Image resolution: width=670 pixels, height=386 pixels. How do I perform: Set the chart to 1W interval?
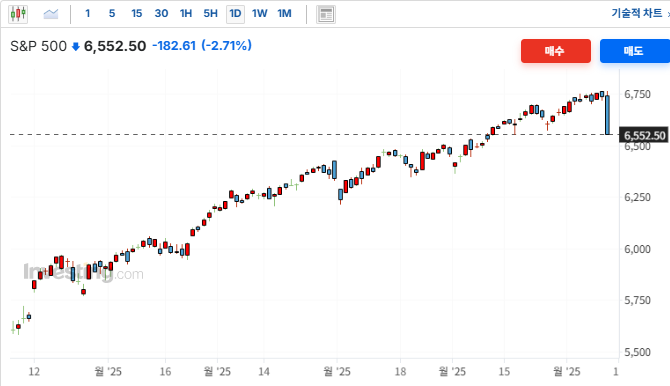(259, 14)
